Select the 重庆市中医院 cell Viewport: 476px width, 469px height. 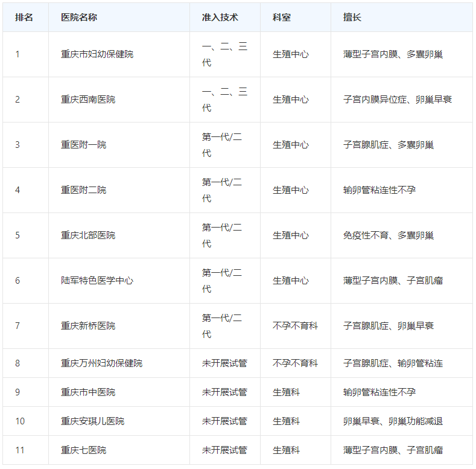[x=88, y=392]
